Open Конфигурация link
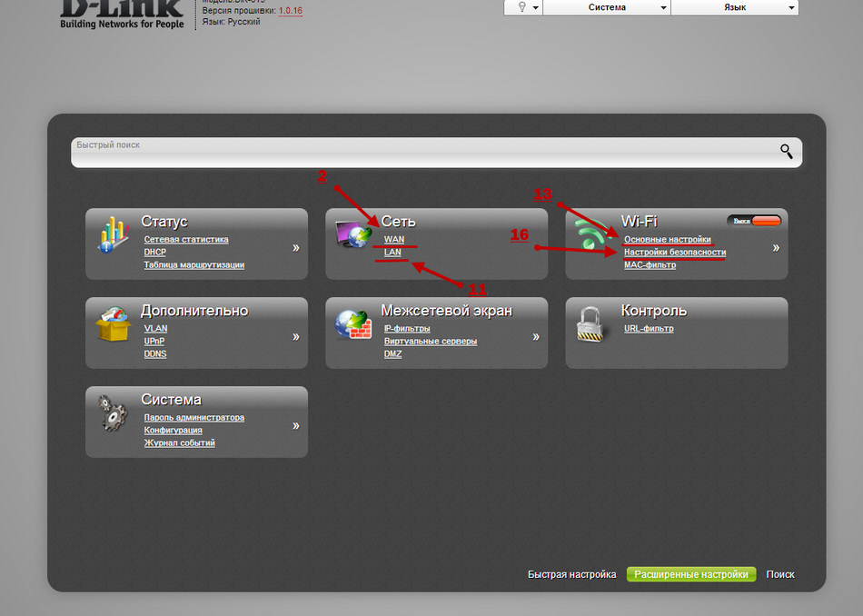 coord(173,430)
